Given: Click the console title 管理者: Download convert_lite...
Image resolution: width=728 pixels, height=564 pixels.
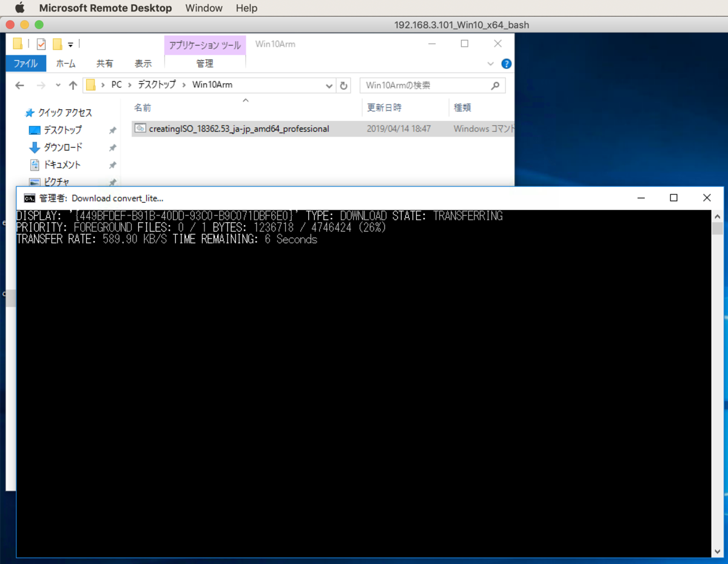Looking at the screenshot, I should [101, 198].
